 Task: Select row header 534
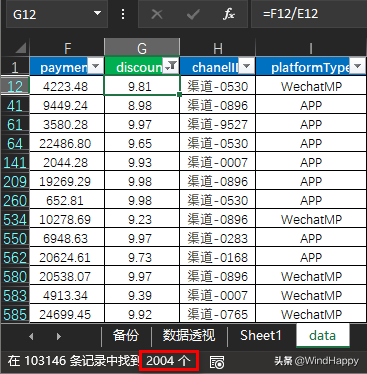pos(15,219)
